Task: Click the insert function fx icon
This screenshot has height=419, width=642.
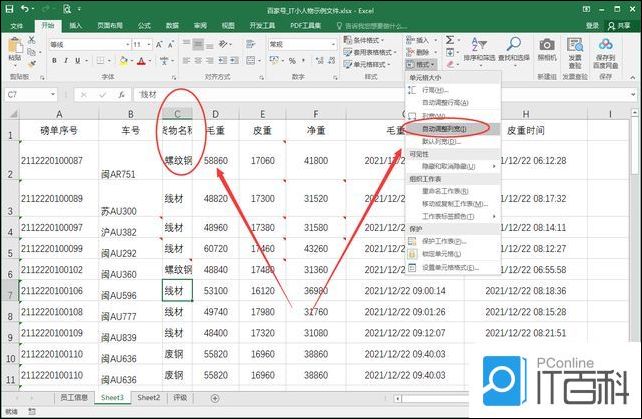Action: [x=121, y=95]
